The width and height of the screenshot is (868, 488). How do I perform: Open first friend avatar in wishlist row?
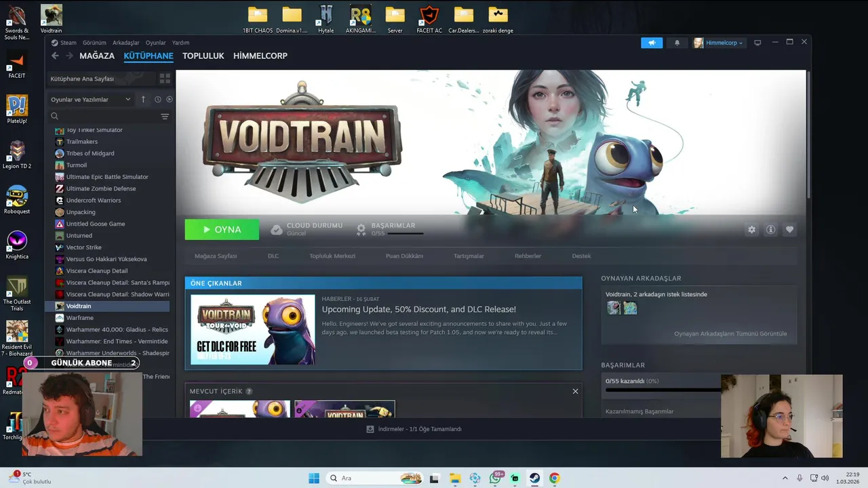tap(614, 308)
